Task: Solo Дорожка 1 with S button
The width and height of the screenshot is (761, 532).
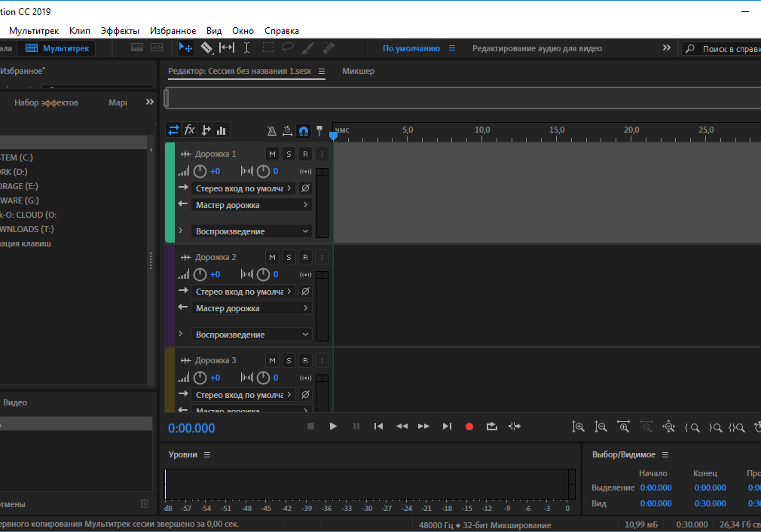Action: coord(289,154)
